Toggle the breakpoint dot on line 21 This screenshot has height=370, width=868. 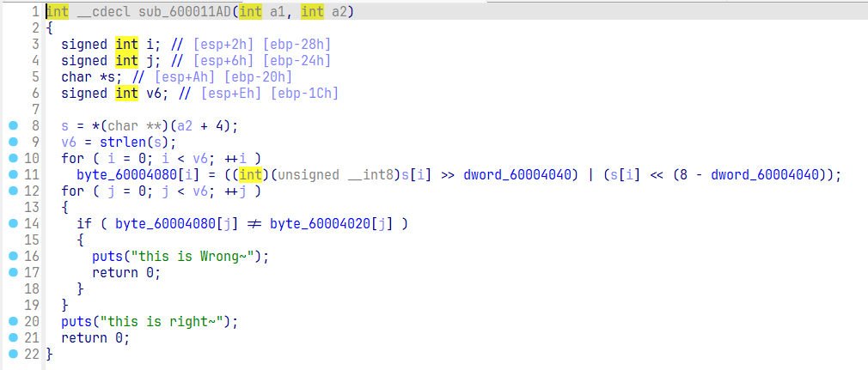[12, 338]
